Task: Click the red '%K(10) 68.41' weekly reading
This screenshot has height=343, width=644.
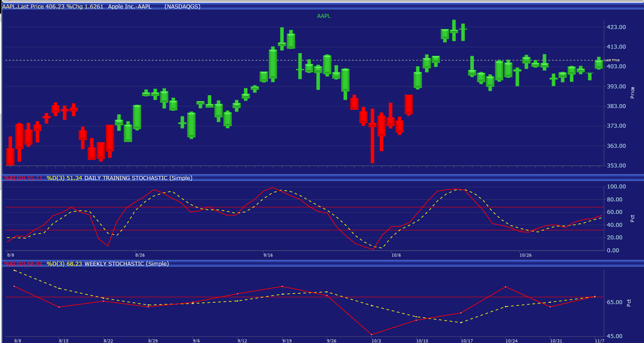Action: coord(23,264)
